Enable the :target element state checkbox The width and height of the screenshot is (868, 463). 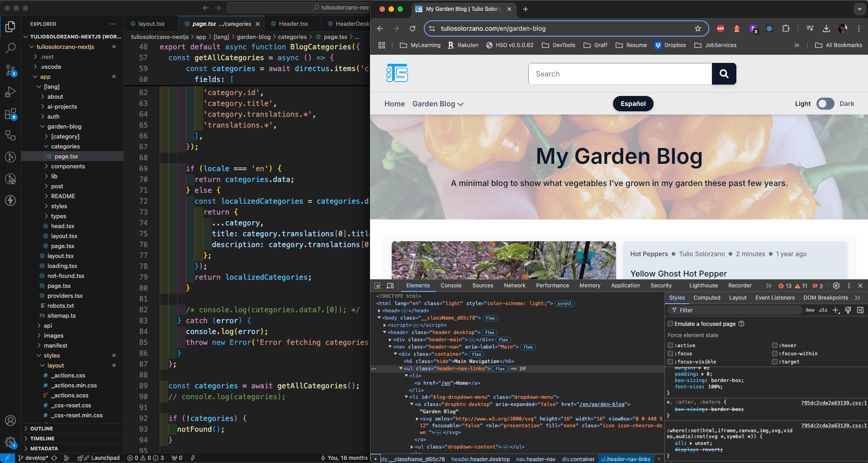[775, 362]
